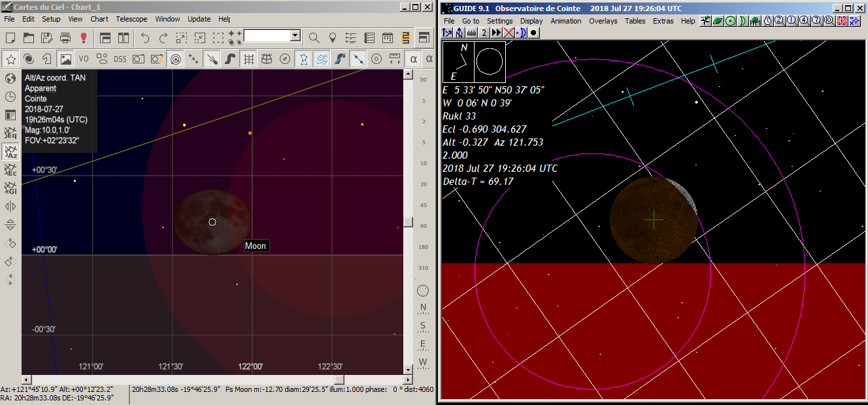Click the red light bulb night-vision icon
The image size is (868, 405).
[x=84, y=38]
